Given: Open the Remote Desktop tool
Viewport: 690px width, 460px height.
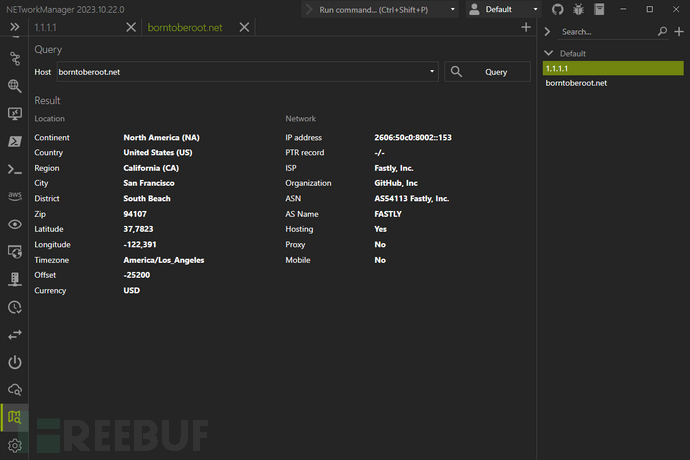Looking at the screenshot, I should click(x=15, y=114).
